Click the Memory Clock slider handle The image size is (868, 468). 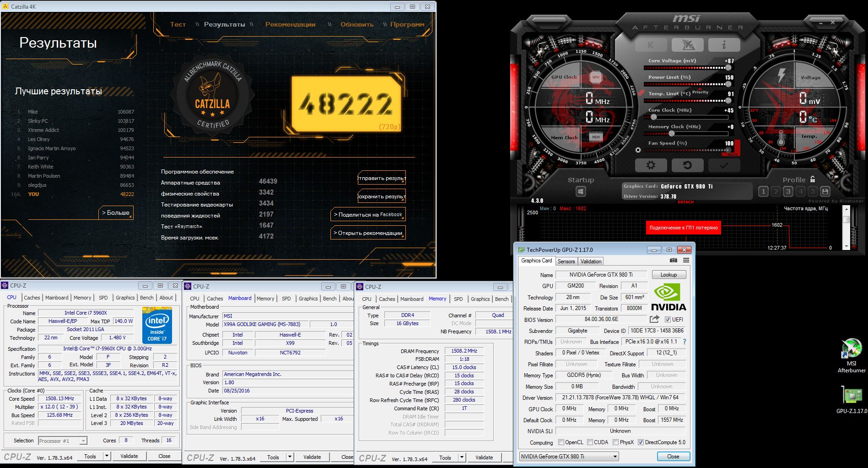click(671, 134)
